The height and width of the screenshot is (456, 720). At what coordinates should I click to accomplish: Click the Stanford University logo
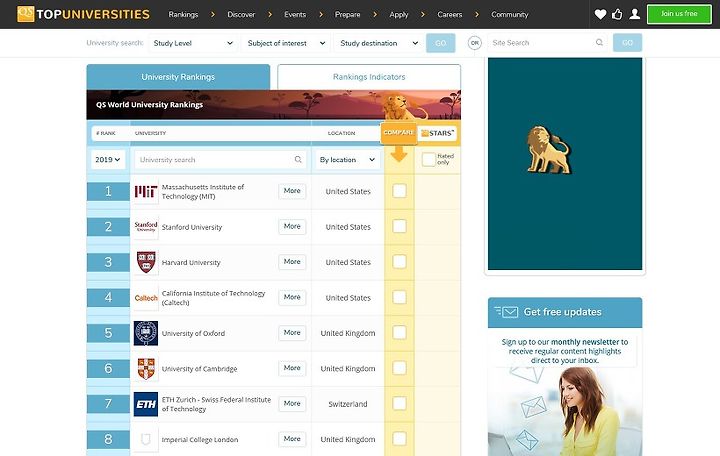146,226
